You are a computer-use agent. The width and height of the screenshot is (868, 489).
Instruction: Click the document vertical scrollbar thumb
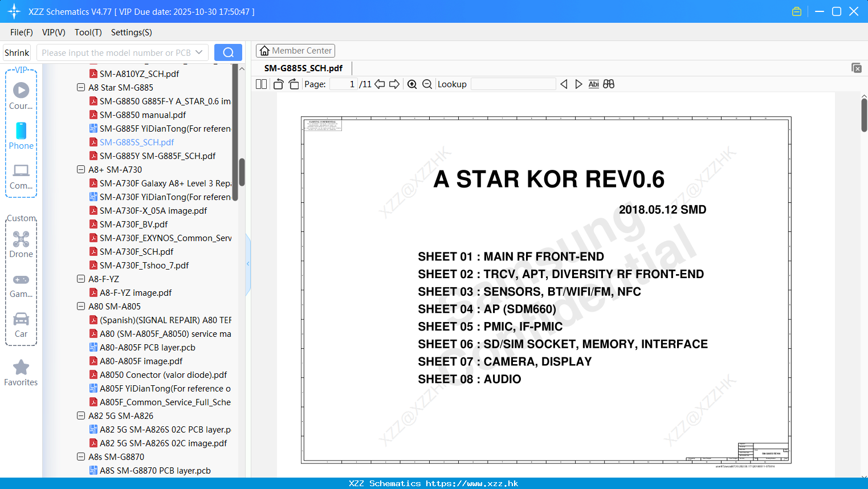(x=864, y=116)
